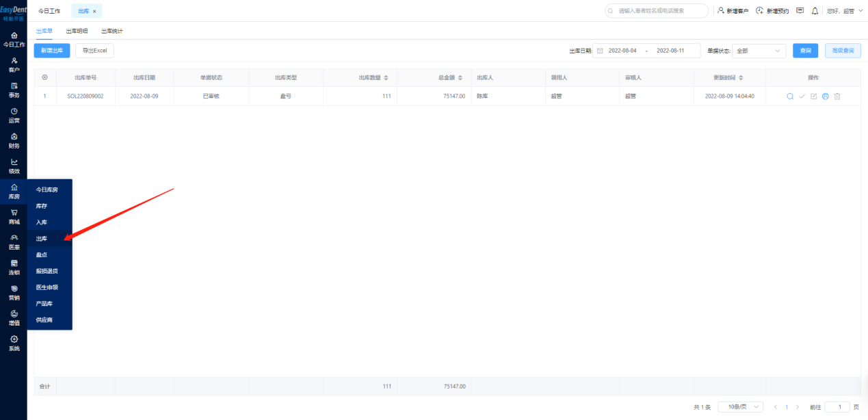868x420 pixels.
Task: Choose 产品库 from the submenu
Action: pos(49,304)
